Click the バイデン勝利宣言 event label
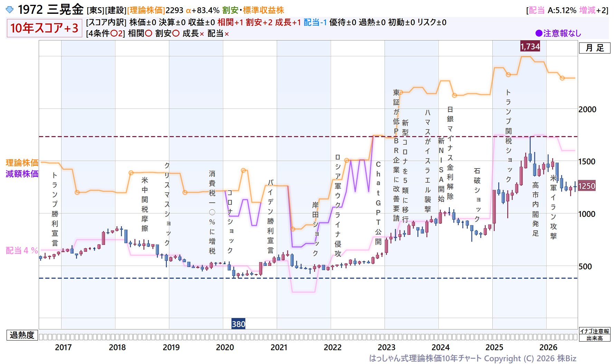Viewport: 615px width, 364px height. 271,216
